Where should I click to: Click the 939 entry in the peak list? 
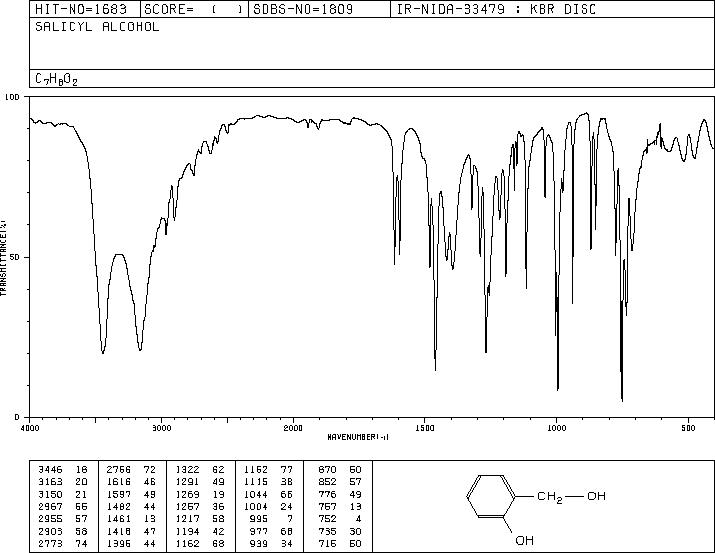[x=259, y=543]
